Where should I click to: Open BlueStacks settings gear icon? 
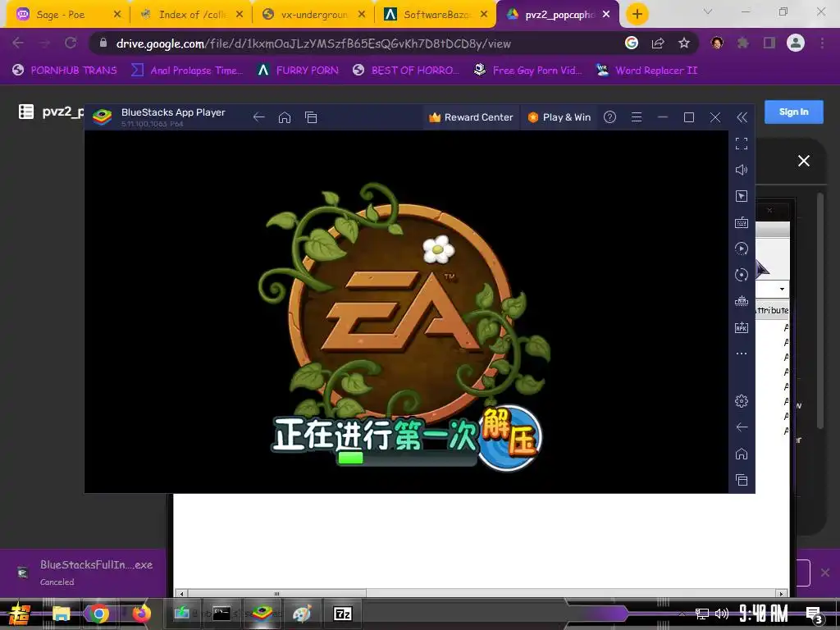click(742, 400)
